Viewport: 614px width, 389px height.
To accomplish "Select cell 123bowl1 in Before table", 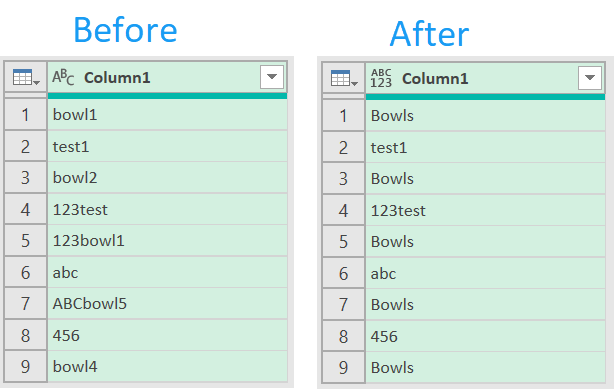I will tap(167, 241).
